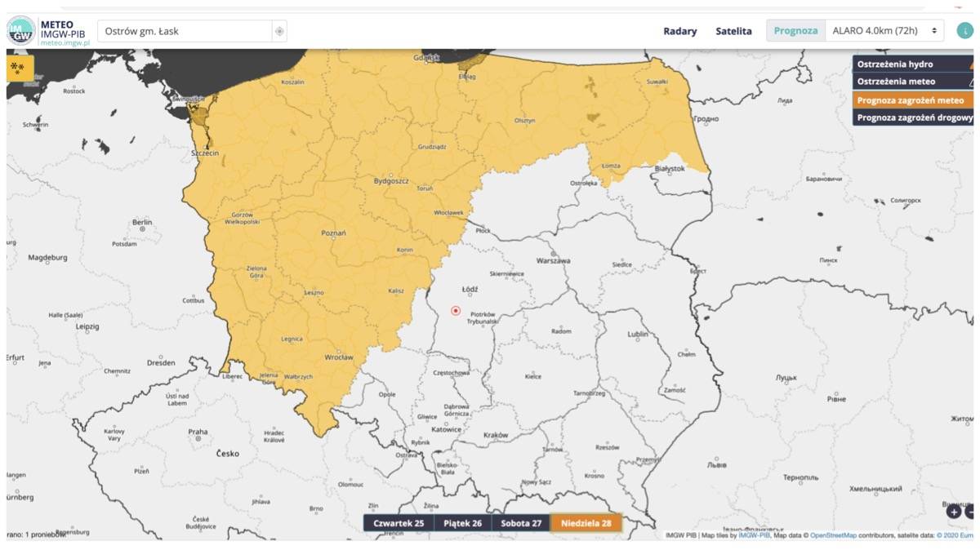Toggle the Ostrzeżenia hydro layer
This screenshot has width=980, height=550.
pyautogui.click(x=895, y=64)
